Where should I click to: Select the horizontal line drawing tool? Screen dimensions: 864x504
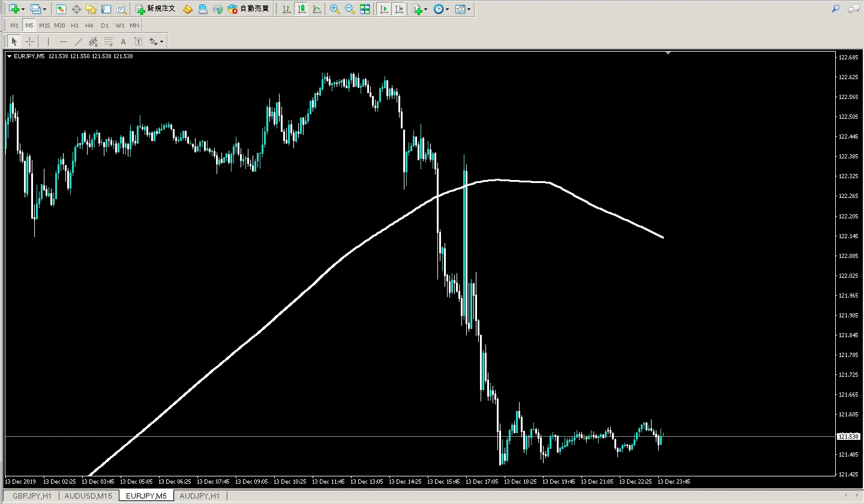[63, 41]
